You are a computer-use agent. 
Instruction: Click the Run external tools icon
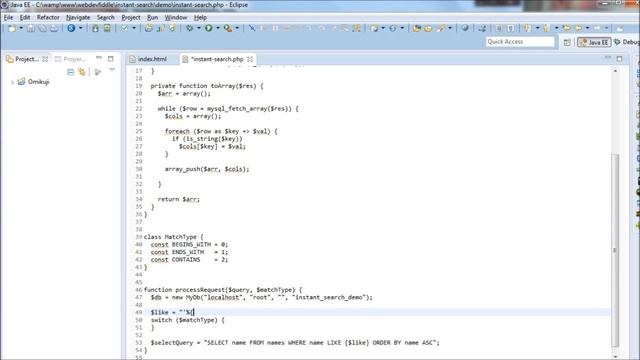point(228,28)
